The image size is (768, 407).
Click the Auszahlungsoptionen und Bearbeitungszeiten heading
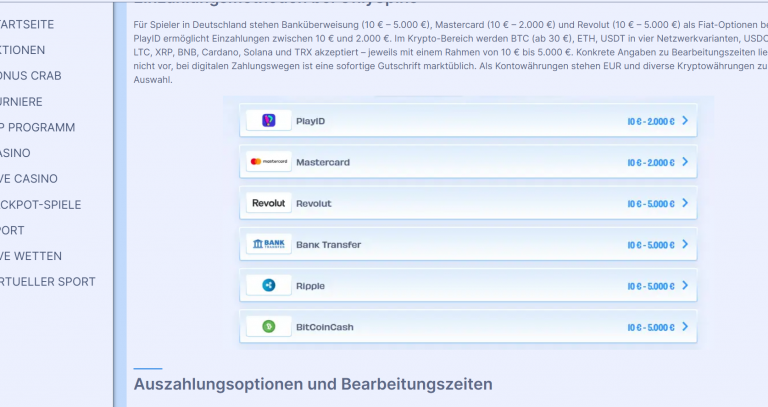(x=313, y=384)
